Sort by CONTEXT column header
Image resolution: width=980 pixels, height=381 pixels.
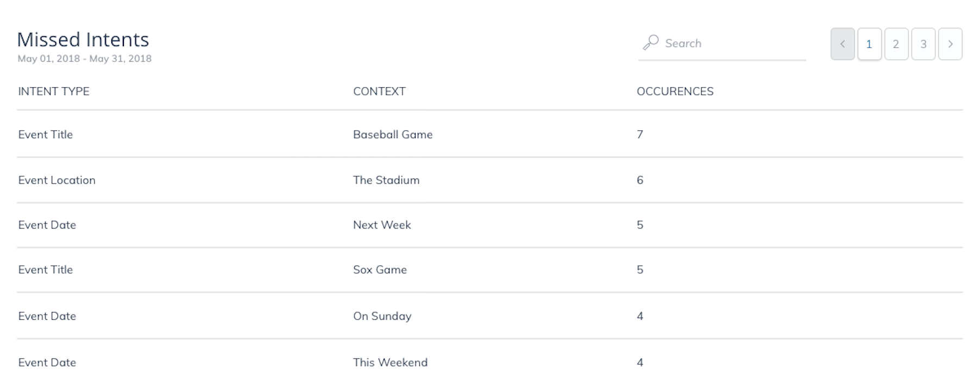pos(379,91)
